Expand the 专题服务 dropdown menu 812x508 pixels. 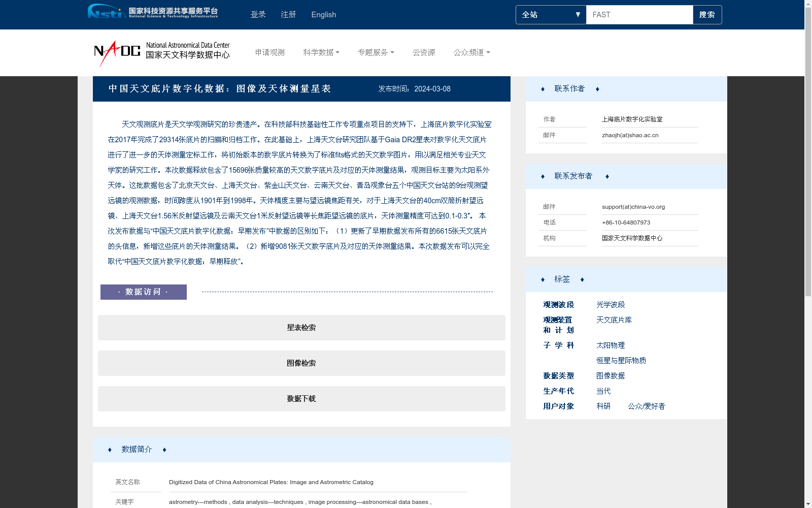point(376,52)
